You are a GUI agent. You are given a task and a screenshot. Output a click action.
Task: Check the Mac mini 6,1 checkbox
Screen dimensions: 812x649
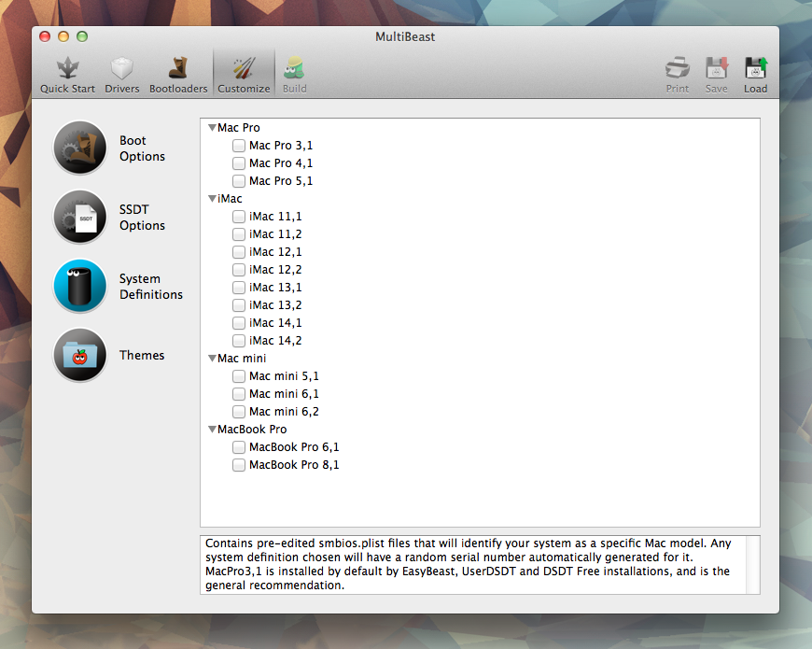tap(239, 394)
